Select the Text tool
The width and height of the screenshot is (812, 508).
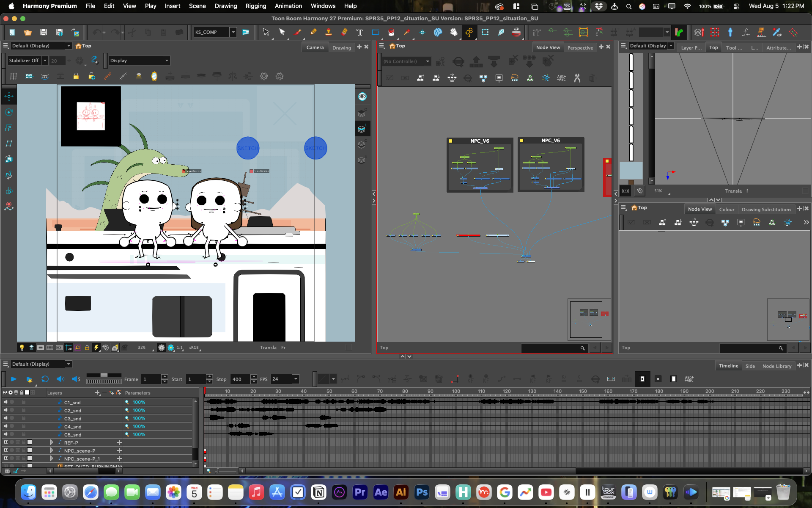(x=360, y=32)
